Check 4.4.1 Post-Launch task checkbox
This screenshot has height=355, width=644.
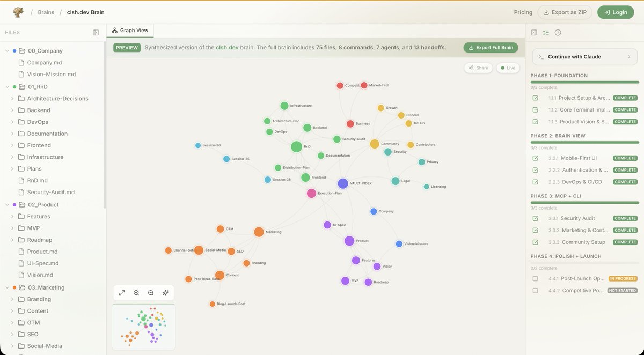535,279
